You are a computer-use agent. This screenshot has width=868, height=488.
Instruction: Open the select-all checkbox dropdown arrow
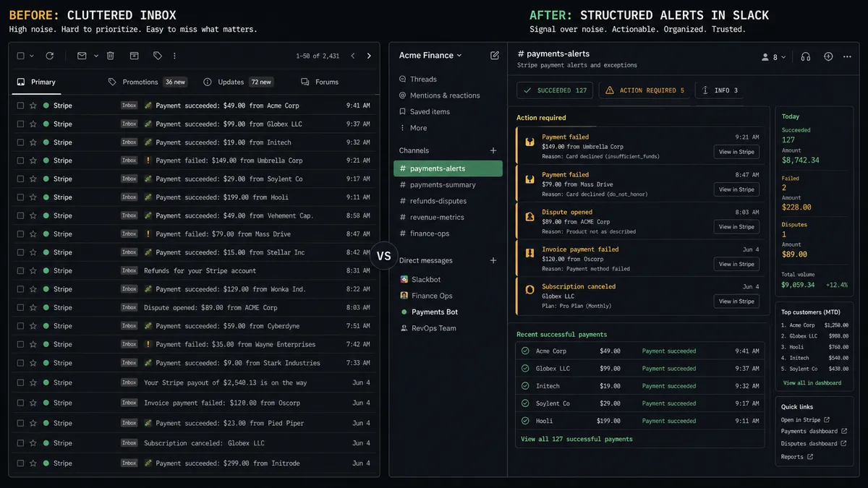coord(31,56)
